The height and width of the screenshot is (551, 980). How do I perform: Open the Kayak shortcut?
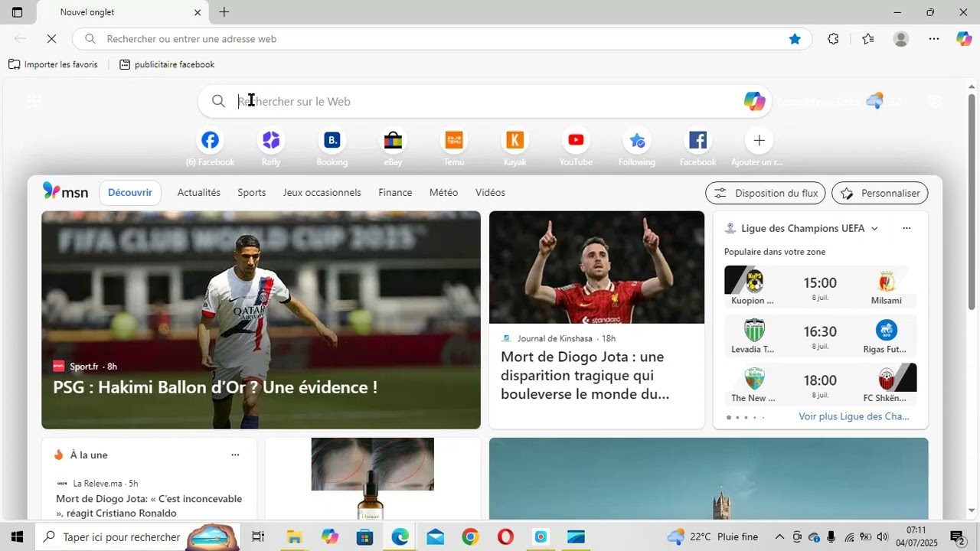515,147
